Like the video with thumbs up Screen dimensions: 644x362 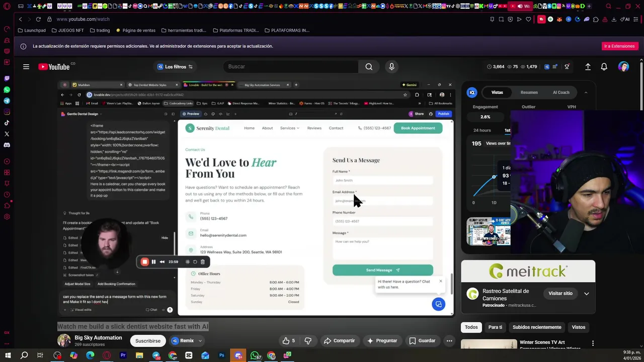coord(289,340)
